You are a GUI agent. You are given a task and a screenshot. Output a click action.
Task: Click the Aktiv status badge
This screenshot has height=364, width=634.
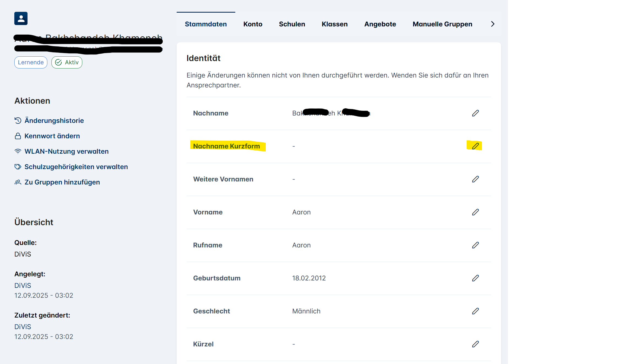click(67, 62)
